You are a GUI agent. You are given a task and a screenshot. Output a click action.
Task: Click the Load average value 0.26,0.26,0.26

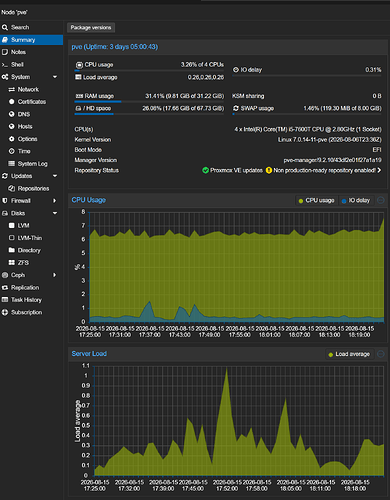point(206,77)
